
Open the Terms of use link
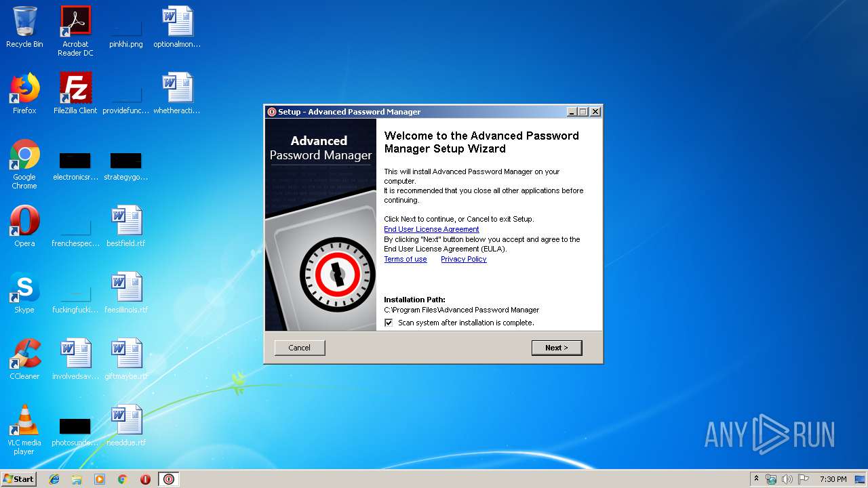(406, 259)
